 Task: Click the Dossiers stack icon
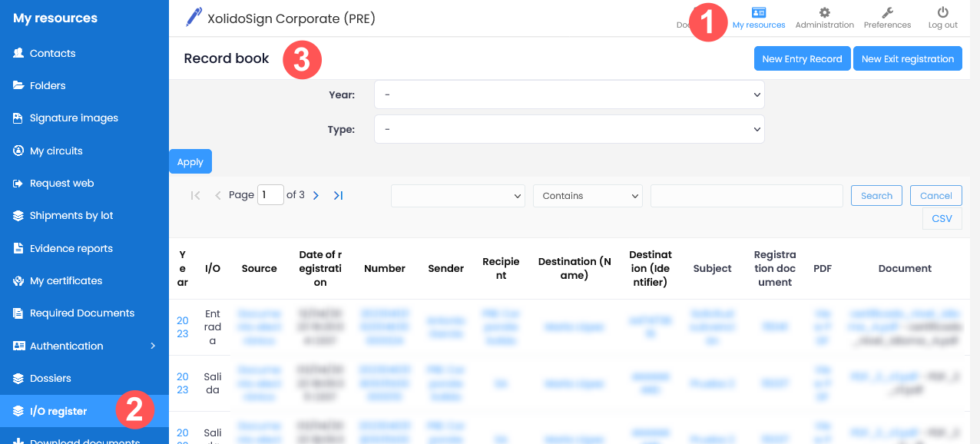coord(18,378)
